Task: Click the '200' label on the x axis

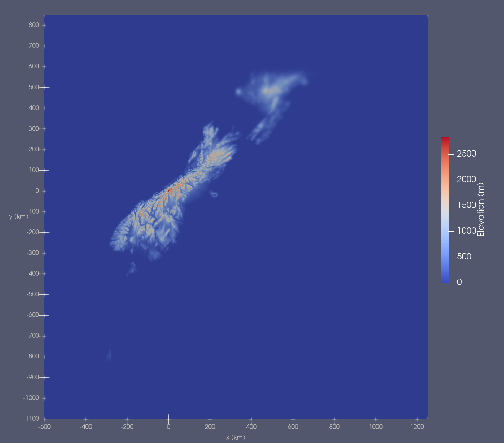Action: pyautogui.click(x=210, y=427)
